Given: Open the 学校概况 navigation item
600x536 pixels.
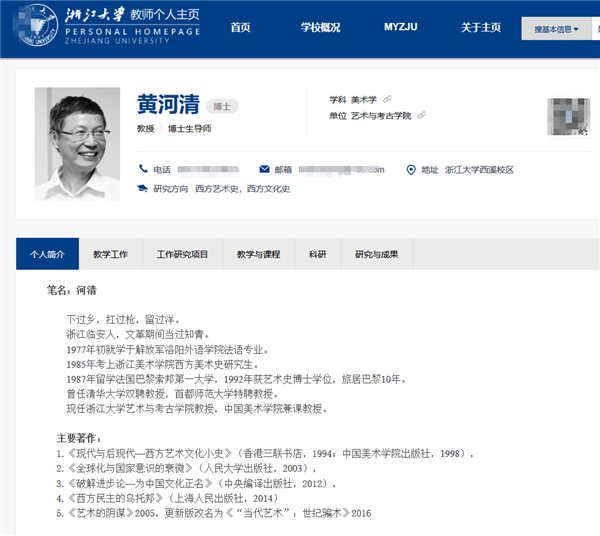Looking at the screenshot, I should (320, 27).
